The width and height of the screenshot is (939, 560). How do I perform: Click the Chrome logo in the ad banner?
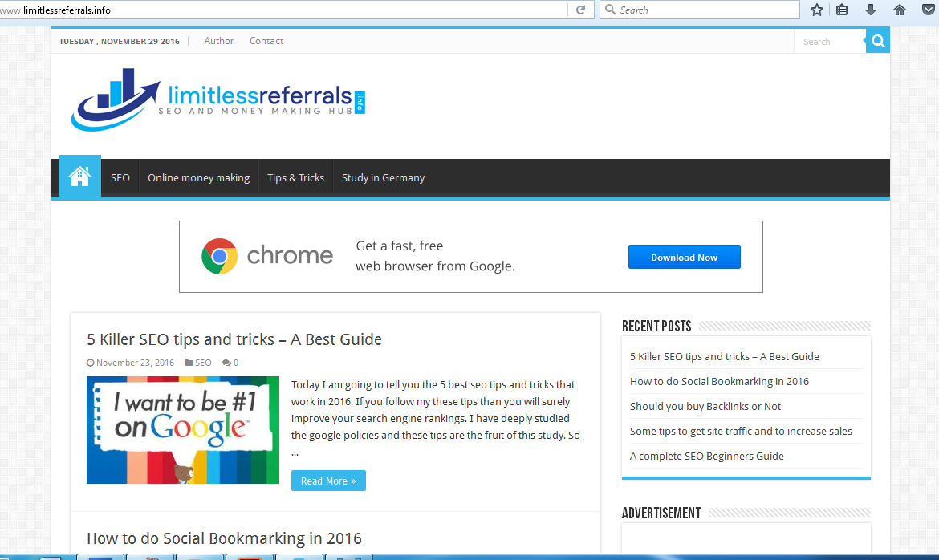[x=219, y=257]
